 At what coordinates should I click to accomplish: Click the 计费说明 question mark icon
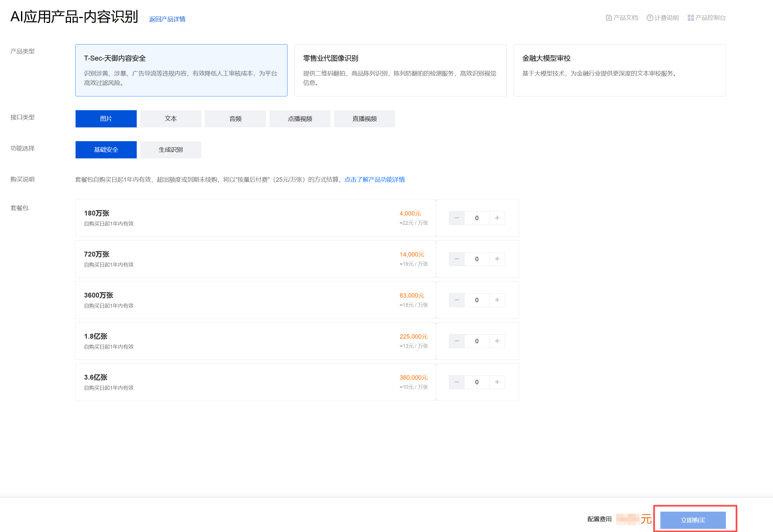pyautogui.click(x=649, y=18)
